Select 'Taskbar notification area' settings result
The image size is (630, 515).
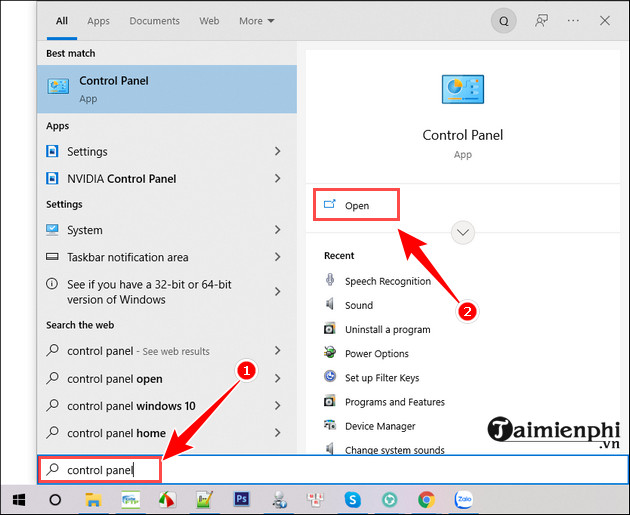click(167, 257)
